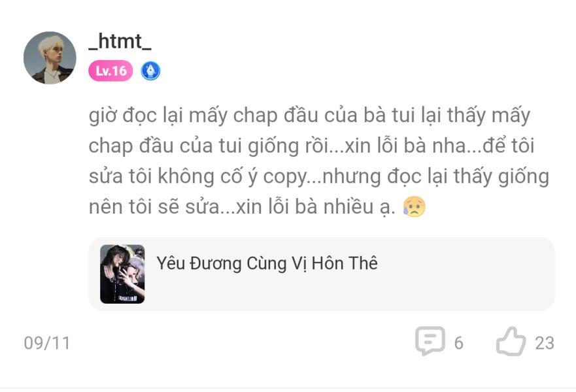
Task: Click the comment line ending with để tôi
Action: click(x=311, y=146)
